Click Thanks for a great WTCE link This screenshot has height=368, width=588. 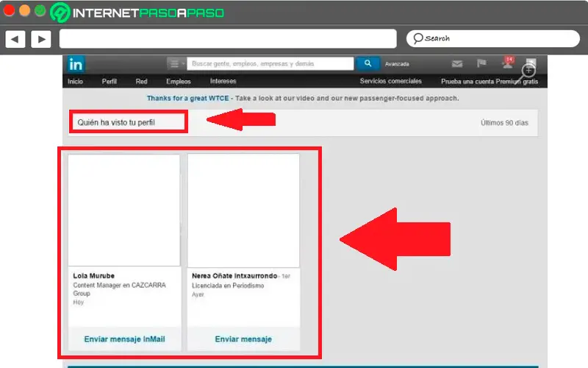188,98
